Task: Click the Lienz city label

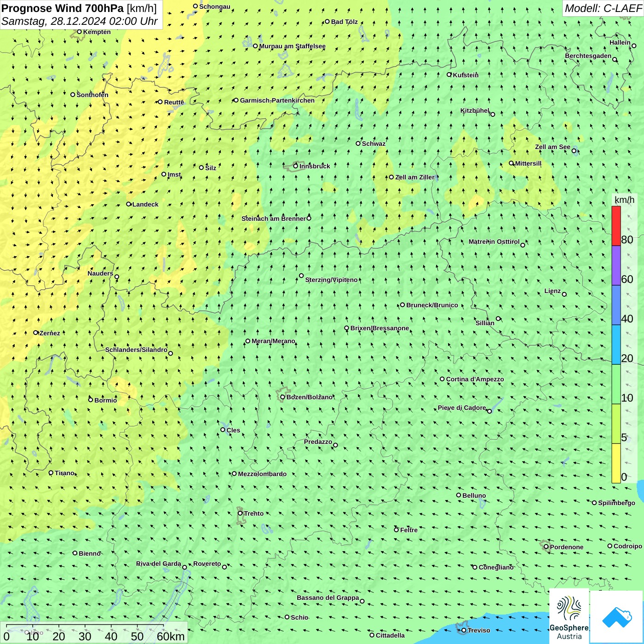Action: [x=552, y=291]
